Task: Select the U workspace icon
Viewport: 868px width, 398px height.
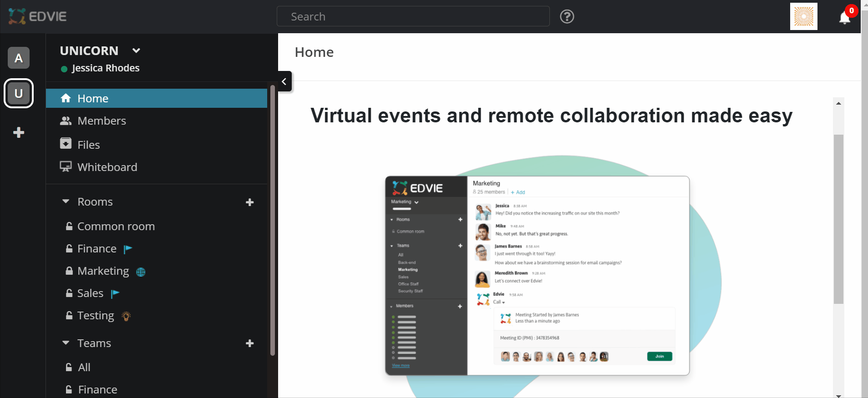Action: tap(19, 93)
